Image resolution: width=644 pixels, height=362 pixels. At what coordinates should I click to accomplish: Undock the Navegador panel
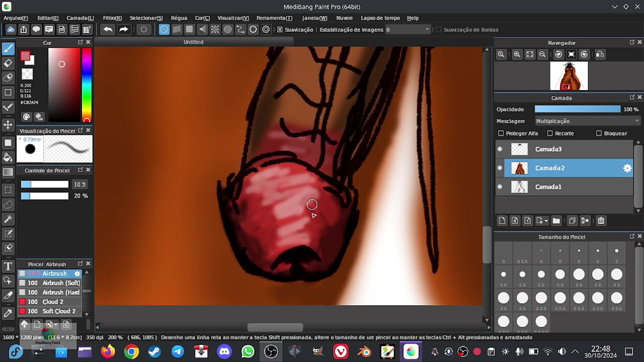pos(632,42)
